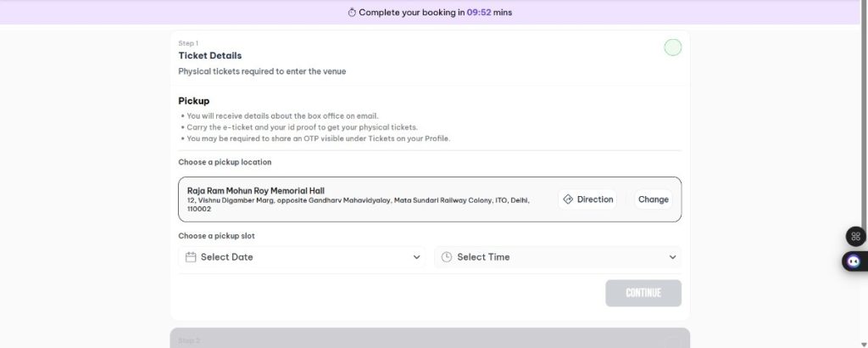Open the Step 1 Ticket Details section header
Viewport: 868px width, 348px height.
(209, 56)
